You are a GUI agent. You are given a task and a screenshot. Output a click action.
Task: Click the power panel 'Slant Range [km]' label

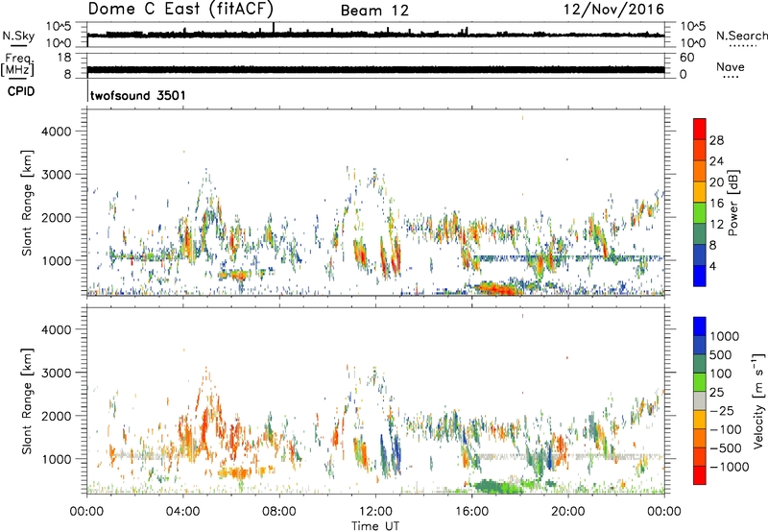[x=27, y=203]
